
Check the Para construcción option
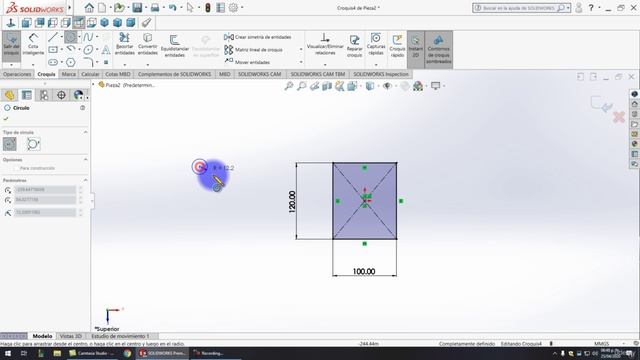pos(16,168)
